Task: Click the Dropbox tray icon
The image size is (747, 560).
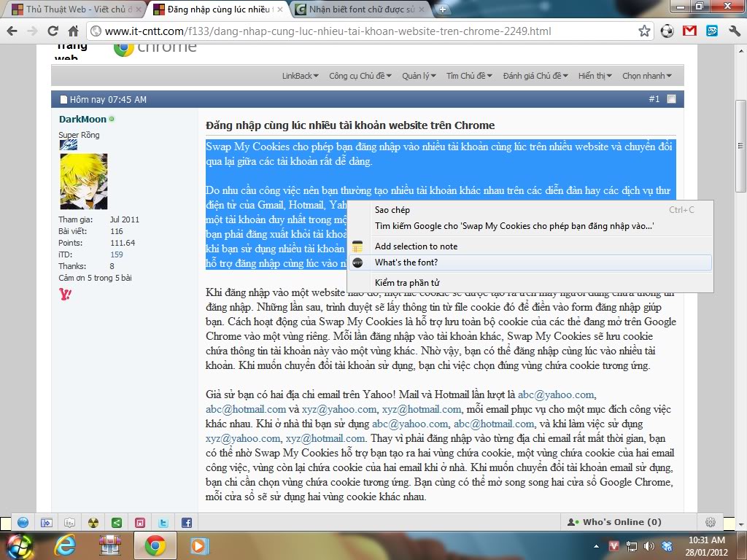Action: click(667, 546)
